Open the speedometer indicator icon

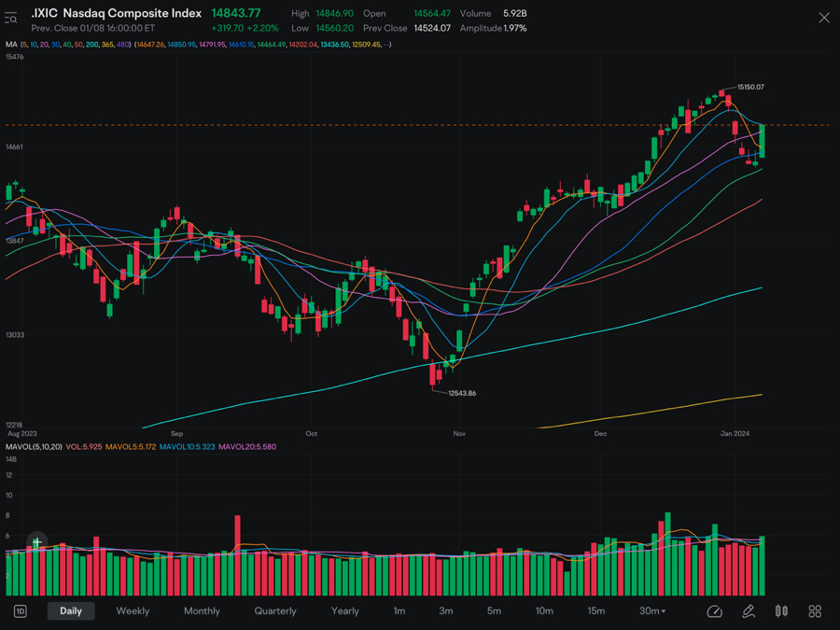pos(715,611)
